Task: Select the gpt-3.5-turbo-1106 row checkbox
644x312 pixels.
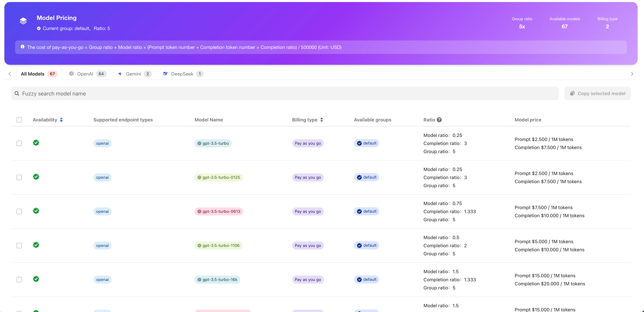Action: pos(19,245)
